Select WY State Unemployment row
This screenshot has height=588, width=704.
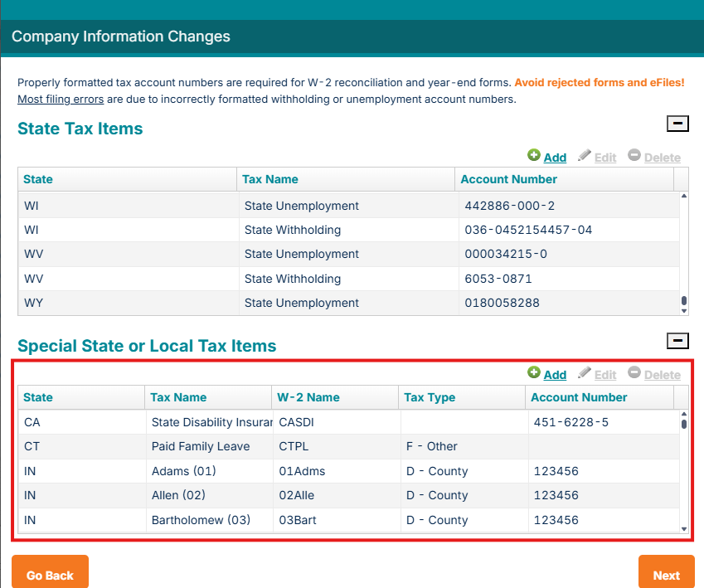[x=349, y=303]
